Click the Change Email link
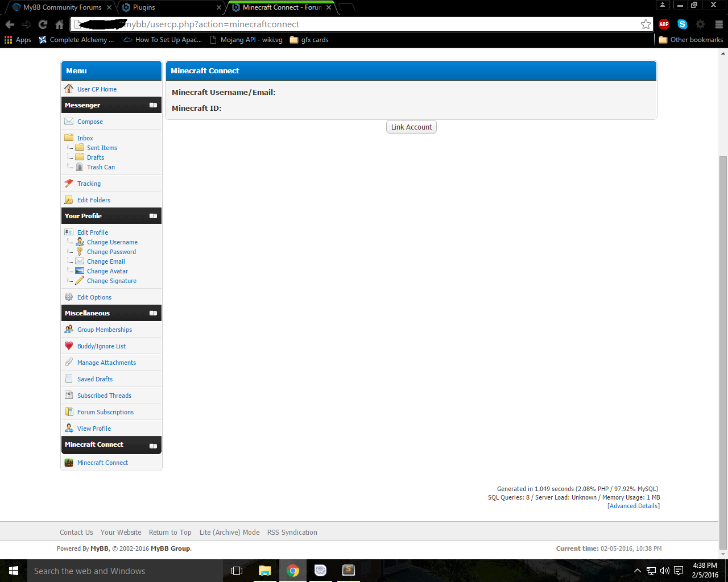 [x=106, y=261]
